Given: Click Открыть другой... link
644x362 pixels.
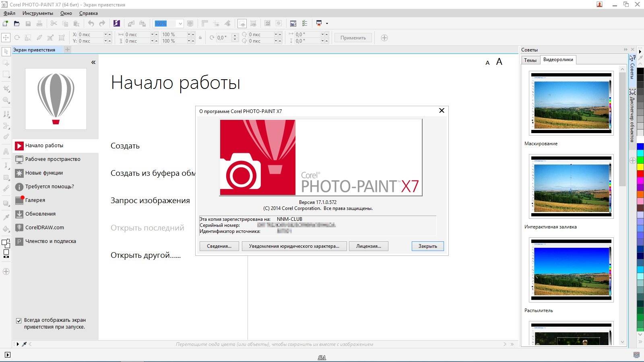Looking at the screenshot, I should tap(146, 255).
